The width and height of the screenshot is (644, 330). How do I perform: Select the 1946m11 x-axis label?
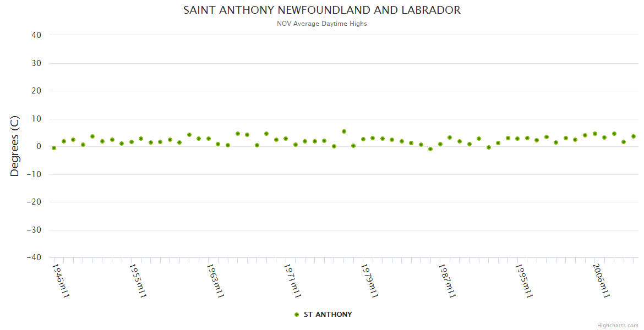pyautogui.click(x=61, y=281)
